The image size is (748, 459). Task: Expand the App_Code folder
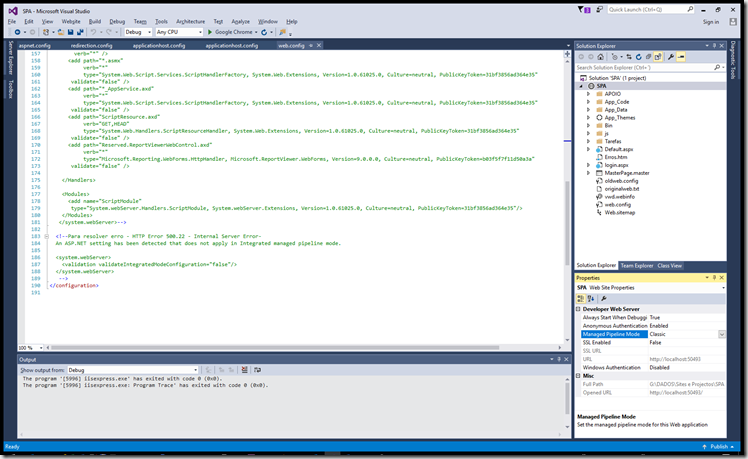588,102
